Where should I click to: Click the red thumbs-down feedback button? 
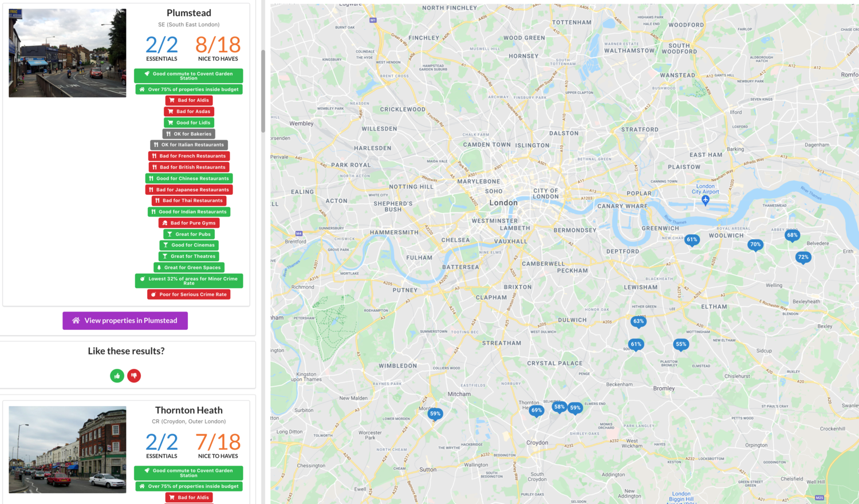tap(134, 376)
